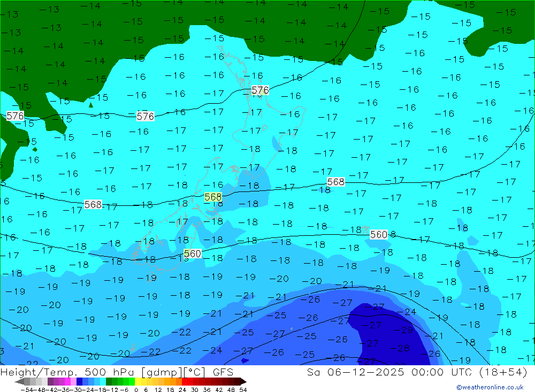
Task: Click the 'Height/Temp. 500 hPa' map title
Action: pos(67,372)
